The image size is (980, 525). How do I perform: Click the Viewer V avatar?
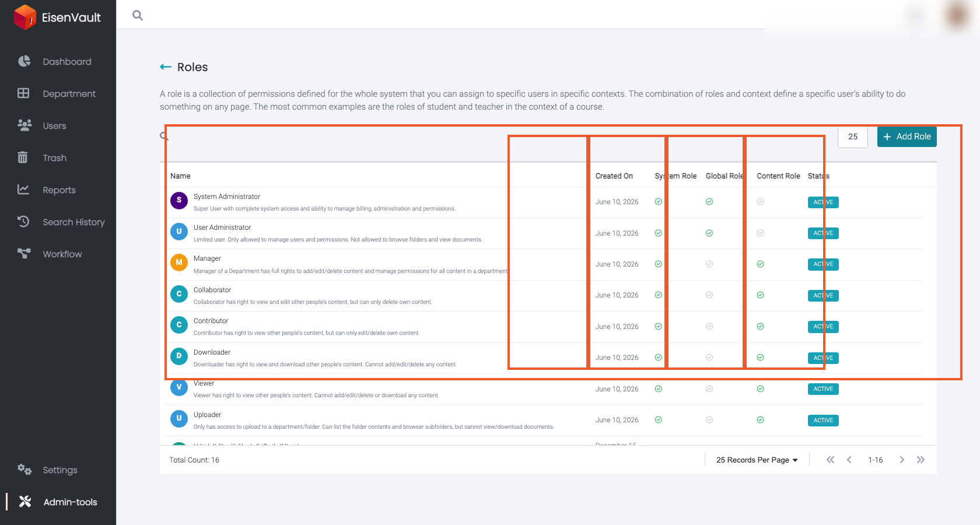pyautogui.click(x=179, y=387)
